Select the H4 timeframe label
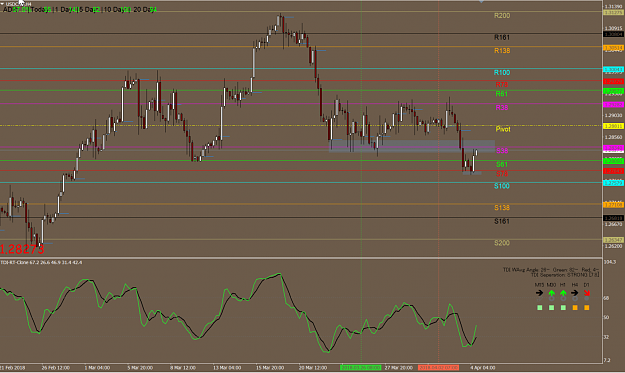This screenshot has width=625, height=373. pos(574,285)
